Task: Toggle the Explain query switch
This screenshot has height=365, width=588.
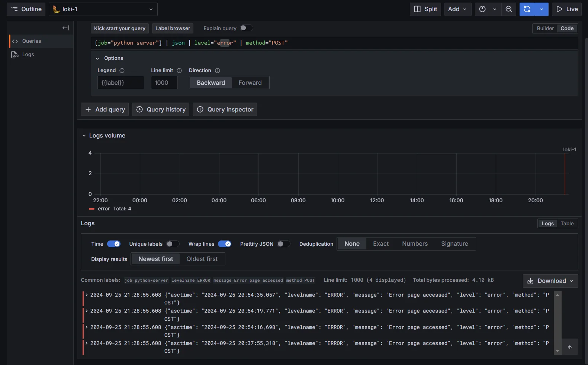Action: coord(247,28)
